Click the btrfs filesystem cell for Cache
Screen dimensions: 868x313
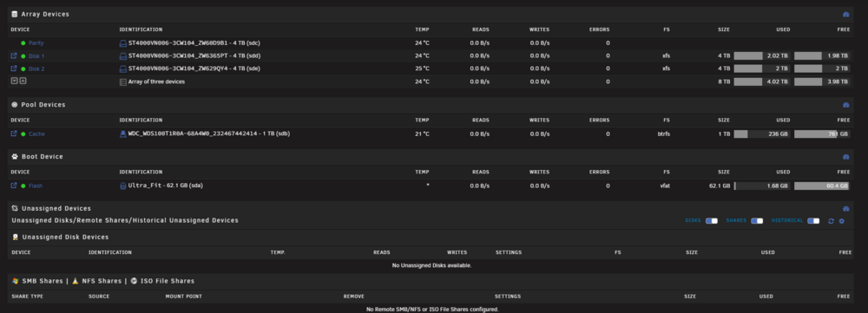[663, 134]
